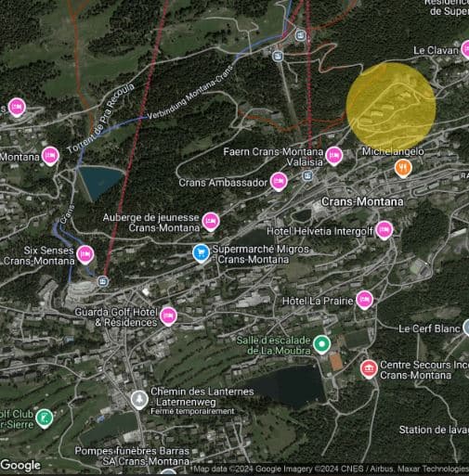Image resolution: width=469 pixels, height=476 pixels.
Task: Open the Salle d'escalade de La Moubra marker
Action: (x=322, y=344)
